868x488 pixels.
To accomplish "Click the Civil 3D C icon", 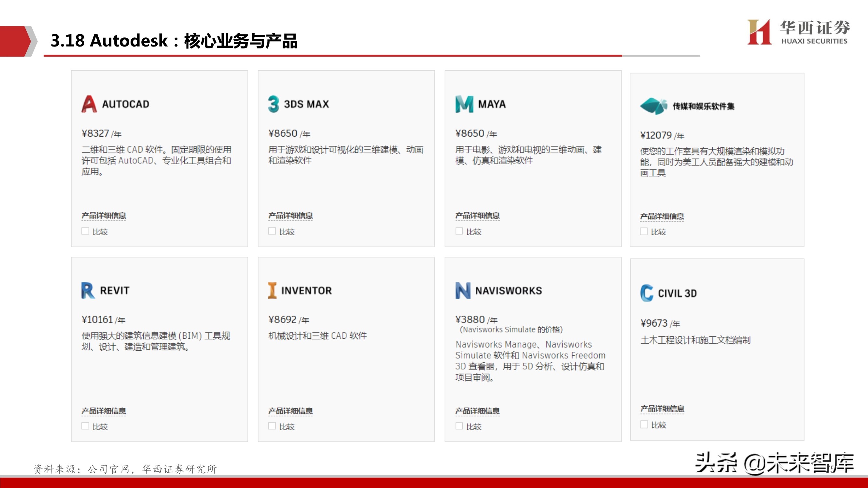I will tap(647, 293).
